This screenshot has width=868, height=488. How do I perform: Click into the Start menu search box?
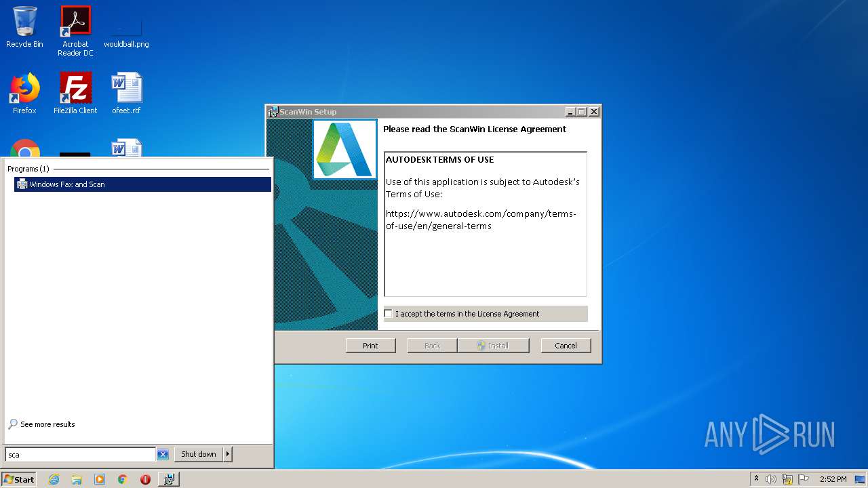pos(80,455)
